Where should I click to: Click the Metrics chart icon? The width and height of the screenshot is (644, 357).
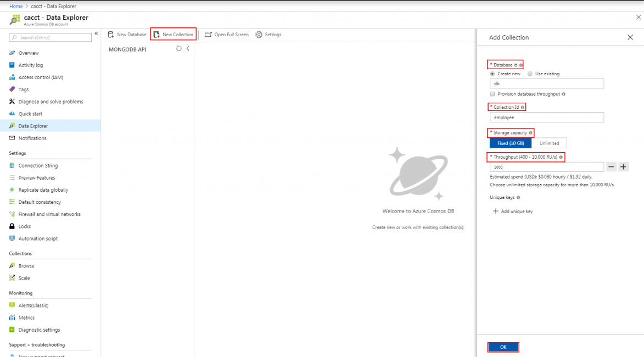point(12,317)
